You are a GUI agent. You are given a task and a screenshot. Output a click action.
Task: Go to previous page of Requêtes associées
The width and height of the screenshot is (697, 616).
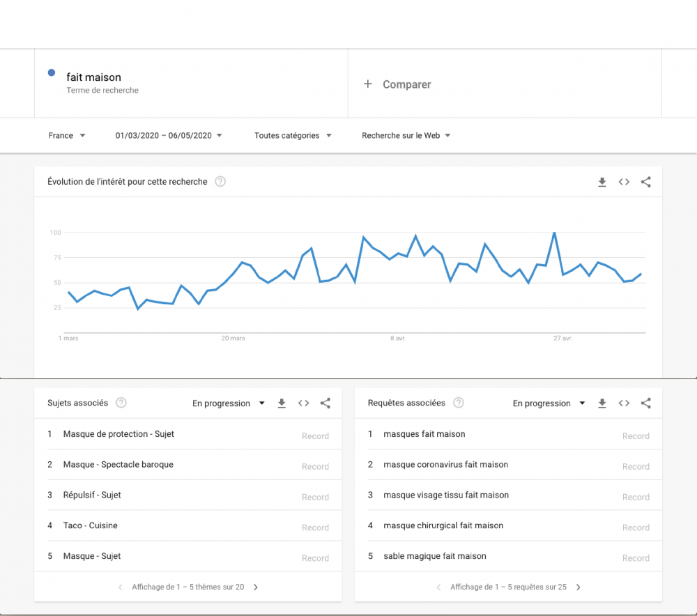(438, 587)
